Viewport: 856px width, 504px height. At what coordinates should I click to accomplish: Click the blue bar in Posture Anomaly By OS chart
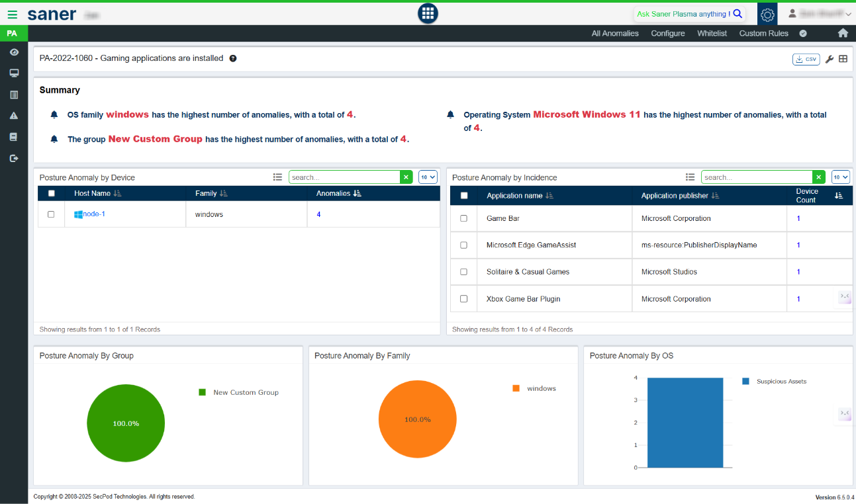pos(685,423)
